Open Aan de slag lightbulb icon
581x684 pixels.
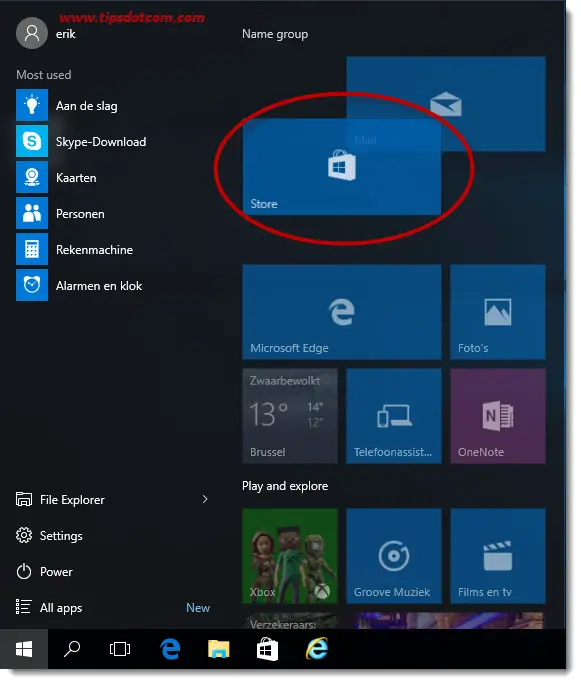coord(32,105)
